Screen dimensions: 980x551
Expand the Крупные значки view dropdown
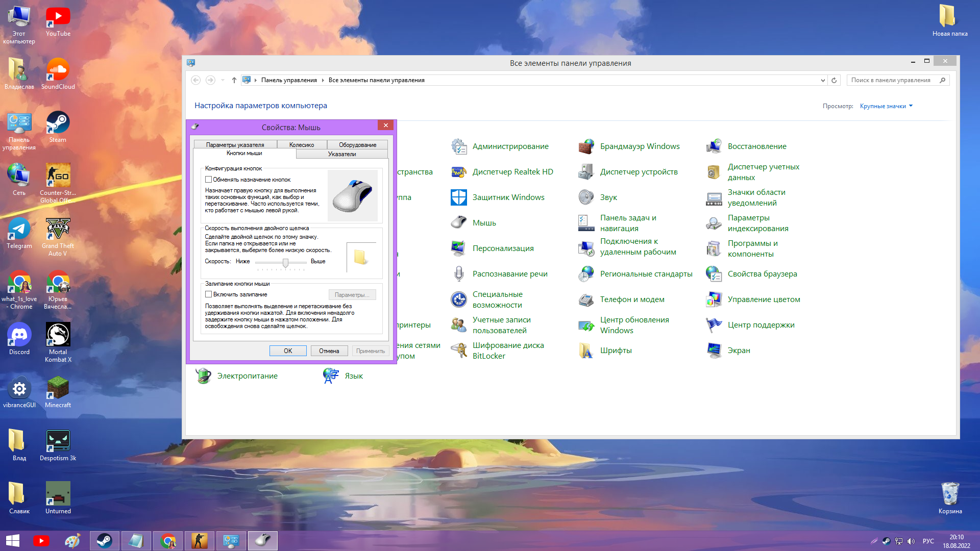click(886, 106)
